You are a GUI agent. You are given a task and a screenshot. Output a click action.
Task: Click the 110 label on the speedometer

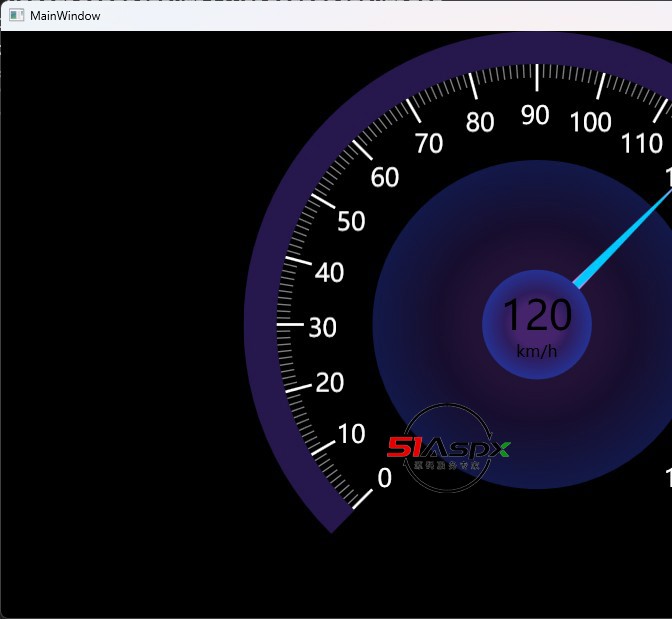pos(641,144)
